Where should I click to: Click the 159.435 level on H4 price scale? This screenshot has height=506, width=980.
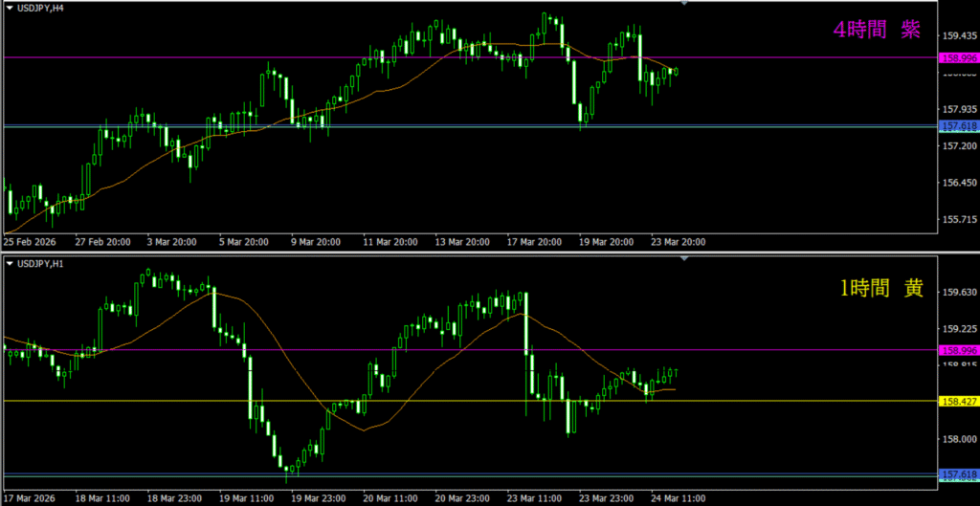pos(958,35)
